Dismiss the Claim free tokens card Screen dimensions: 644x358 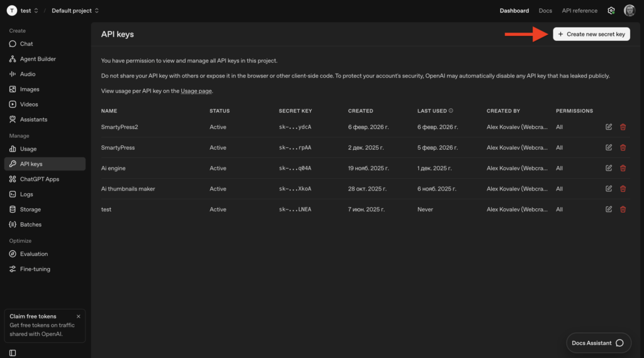coord(79,316)
